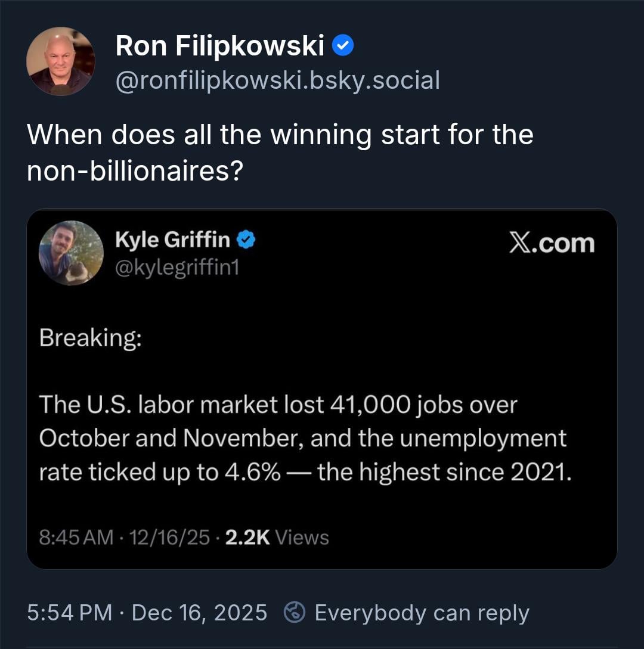Click Ron Filipkowski's blue verified badge
The width and height of the screenshot is (644, 649).
pyautogui.click(x=343, y=46)
